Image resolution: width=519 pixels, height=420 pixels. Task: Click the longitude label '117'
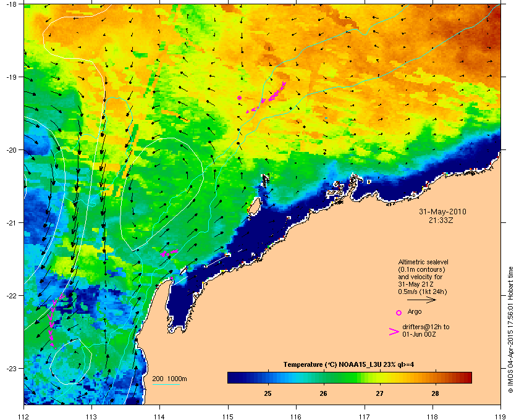tap(365, 417)
